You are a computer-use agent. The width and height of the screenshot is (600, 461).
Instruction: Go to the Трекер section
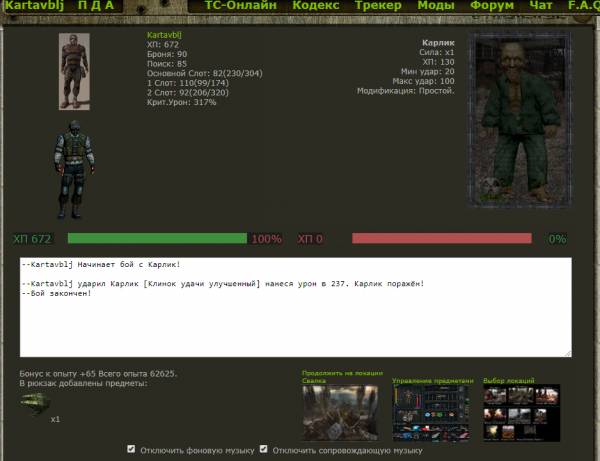click(x=378, y=6)
